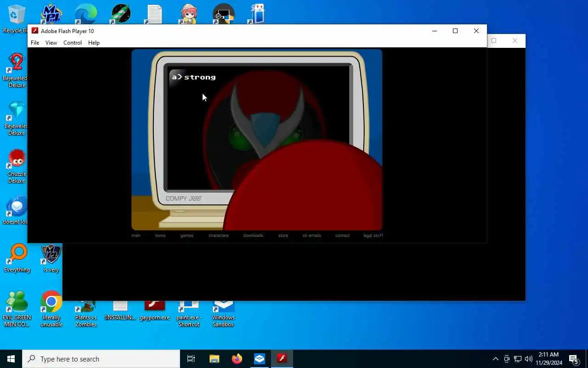
Task: Select the Chuzzle Deluxe desktop icon
Action: click(17, 166)
